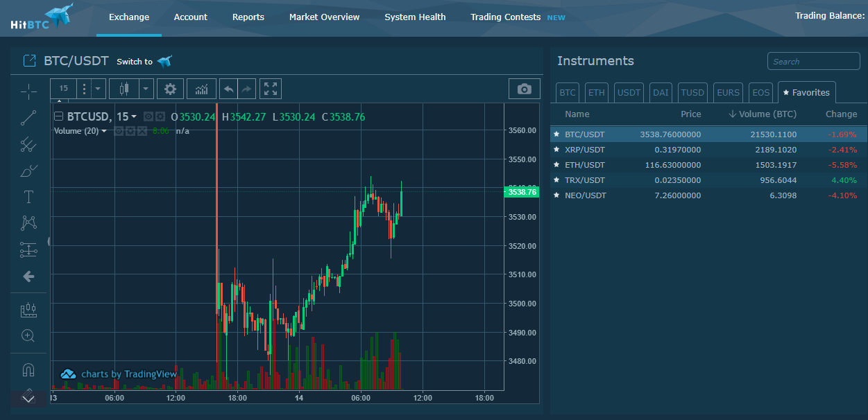
Task: Select the back arrow icon tool
Action: point(28,277)
